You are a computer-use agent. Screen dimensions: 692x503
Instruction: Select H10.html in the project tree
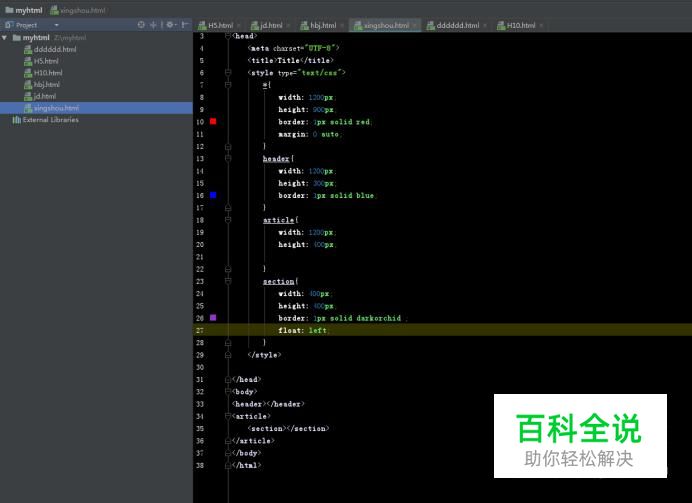pyautogui.click(x=43, y=73)
